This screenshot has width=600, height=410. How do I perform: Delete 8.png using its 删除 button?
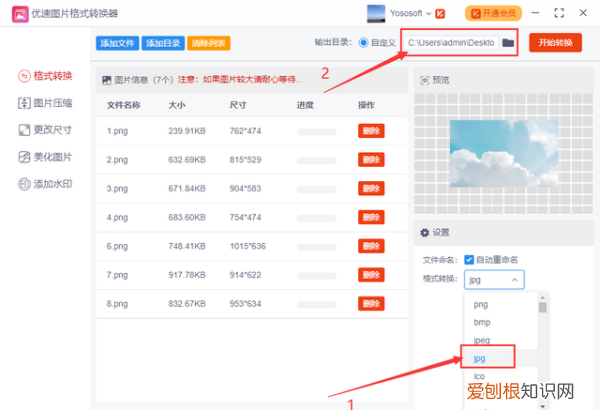pyautogui.click(x=371, y=304)
